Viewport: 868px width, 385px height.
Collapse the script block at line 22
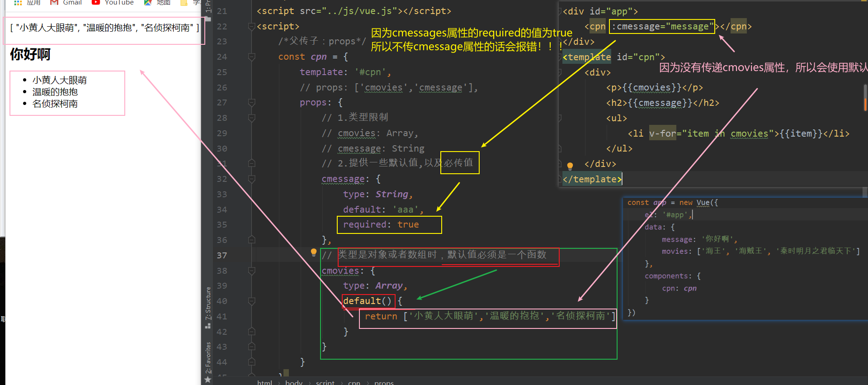[x=252, y=27]
